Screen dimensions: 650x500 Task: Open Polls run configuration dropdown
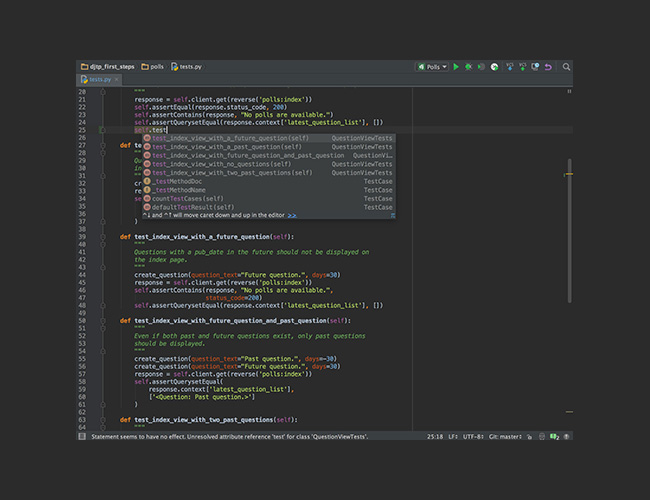(432, 67)
